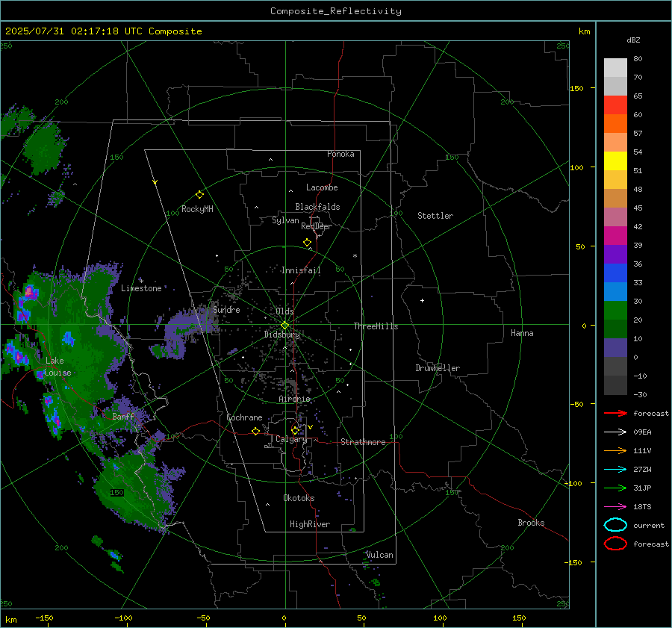Click the yellow diamond marker below RedDeer
Screen dimensions: 672x628
(308, 243)
